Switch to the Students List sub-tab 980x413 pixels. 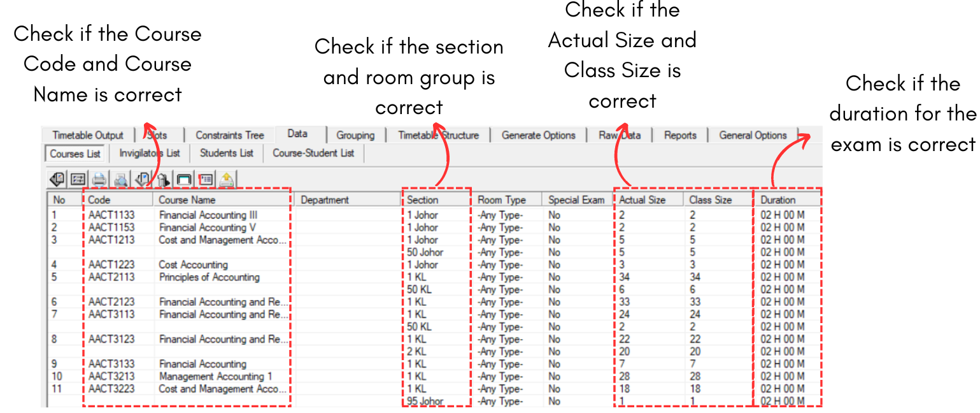click(227, 153)
